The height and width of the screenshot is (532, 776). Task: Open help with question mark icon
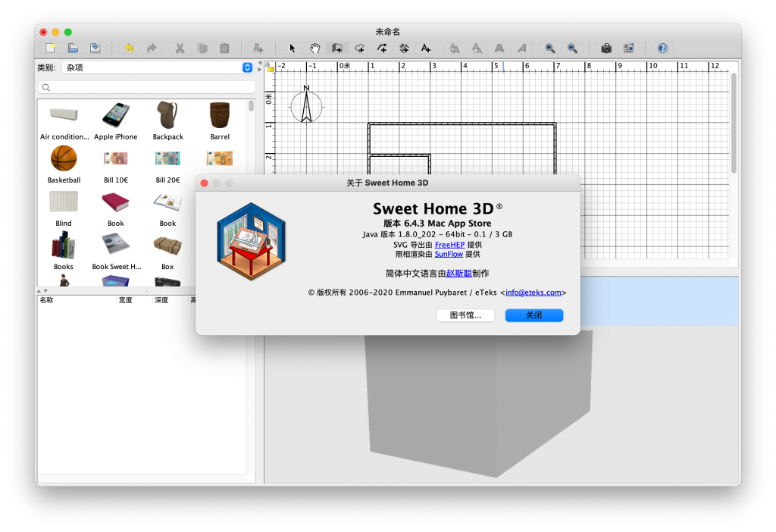pyautogui.click(x=662, y=48)
